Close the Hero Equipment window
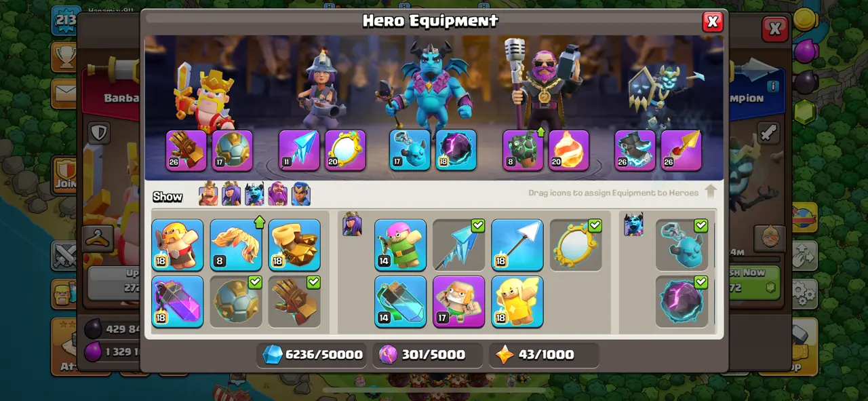 pos(713,22)
